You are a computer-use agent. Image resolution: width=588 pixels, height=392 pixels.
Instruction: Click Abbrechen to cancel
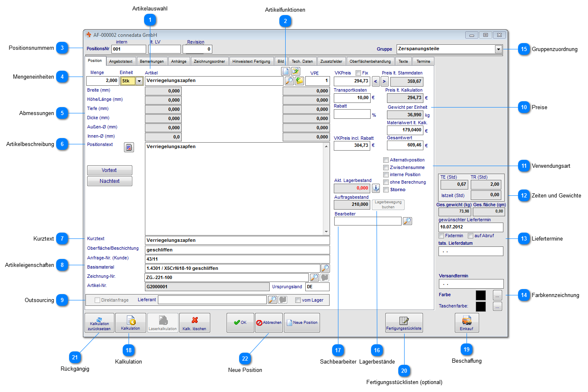click(x=269, y=323)
